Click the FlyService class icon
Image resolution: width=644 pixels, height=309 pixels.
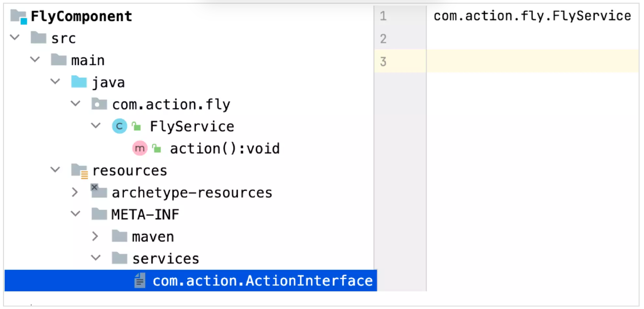pyautogui.click(x=119, y=126)
